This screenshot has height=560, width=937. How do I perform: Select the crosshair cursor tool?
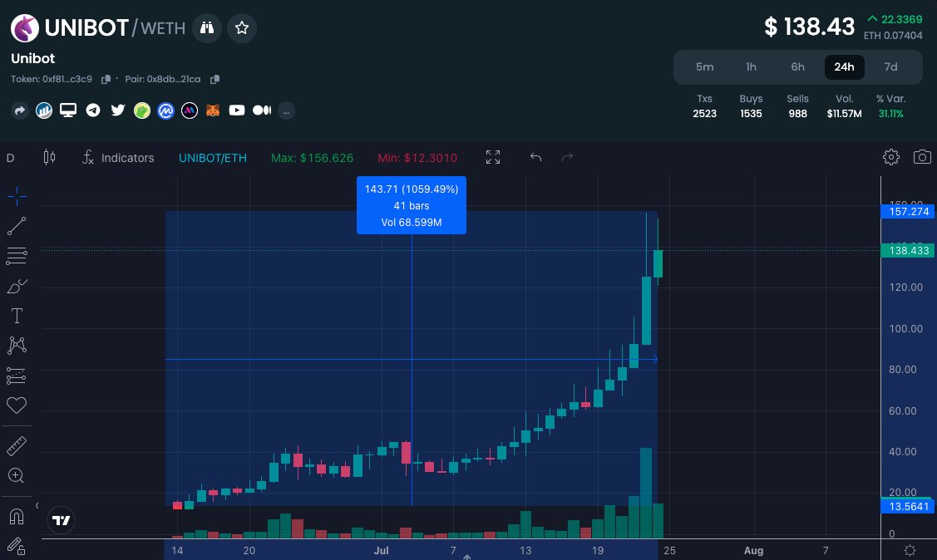click(17, 196)
